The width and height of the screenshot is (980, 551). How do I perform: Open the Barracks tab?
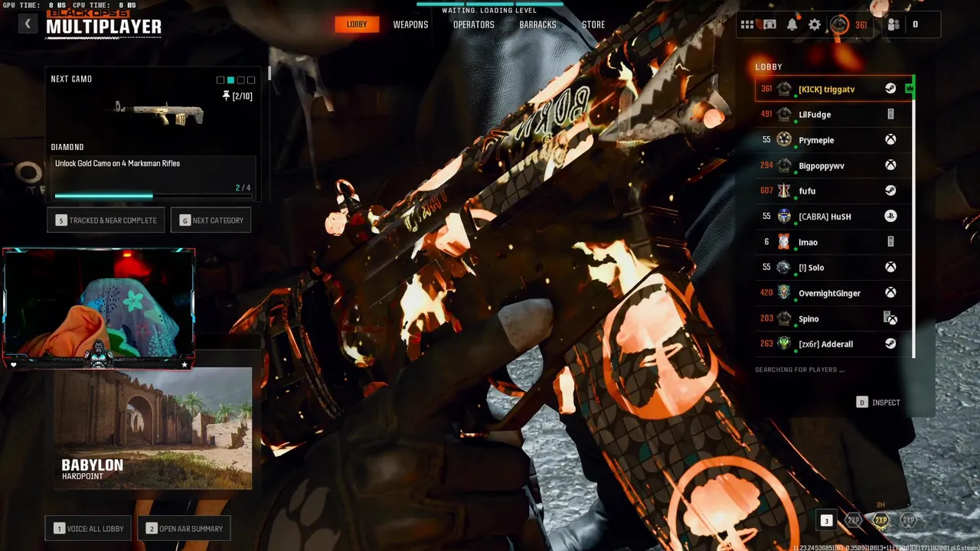tap(538, 24)
